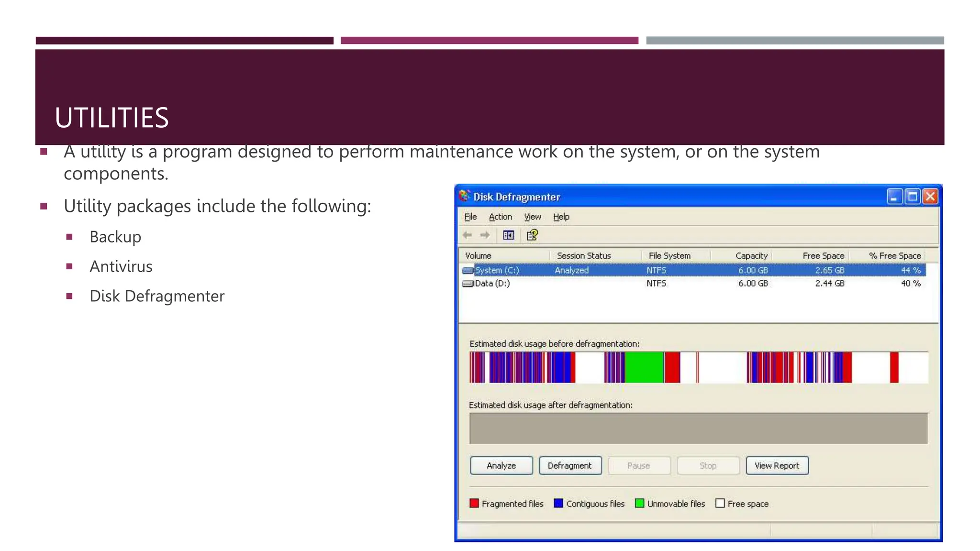Viewport: 980px width, 551px height.
Task: Click 'Disk Defragmenter' bullet in slide list
Action: 157,296
